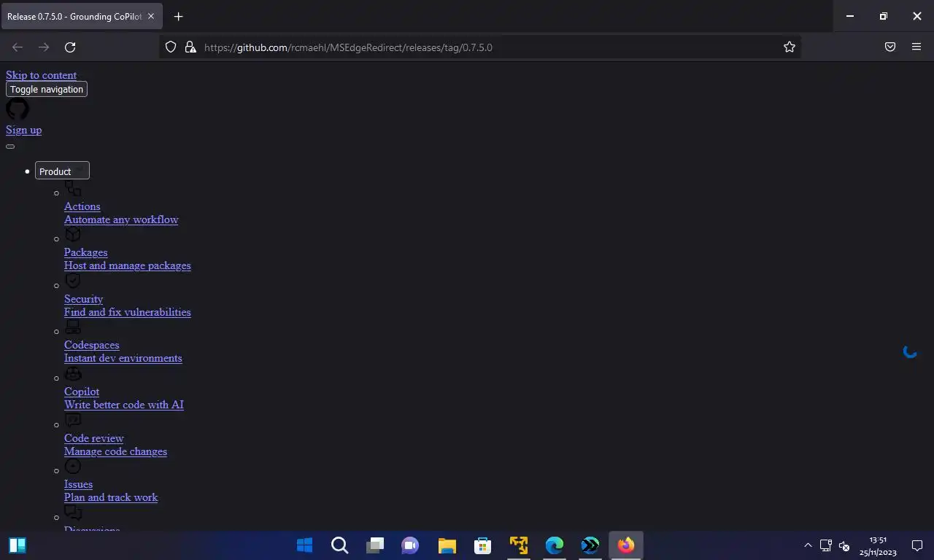Open Microsoft Store from the taskbar
The image size is (934, 560).
pos(482,545)
